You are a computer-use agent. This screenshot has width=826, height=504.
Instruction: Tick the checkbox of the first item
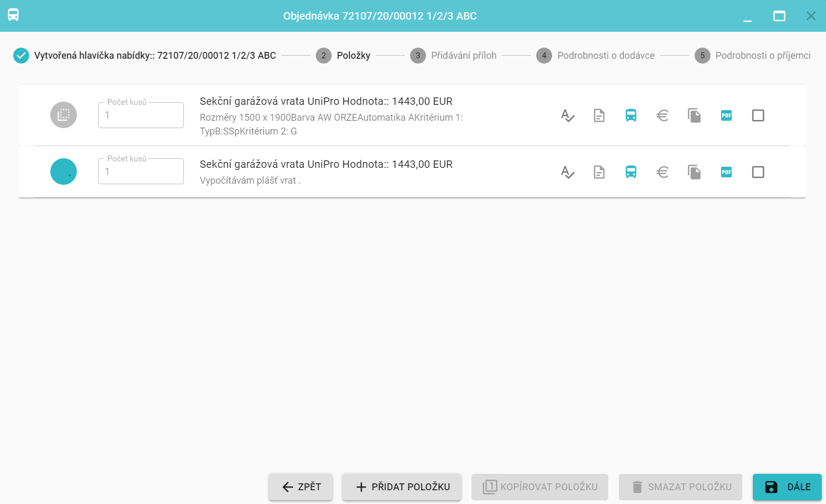click(x=758, y=115)
